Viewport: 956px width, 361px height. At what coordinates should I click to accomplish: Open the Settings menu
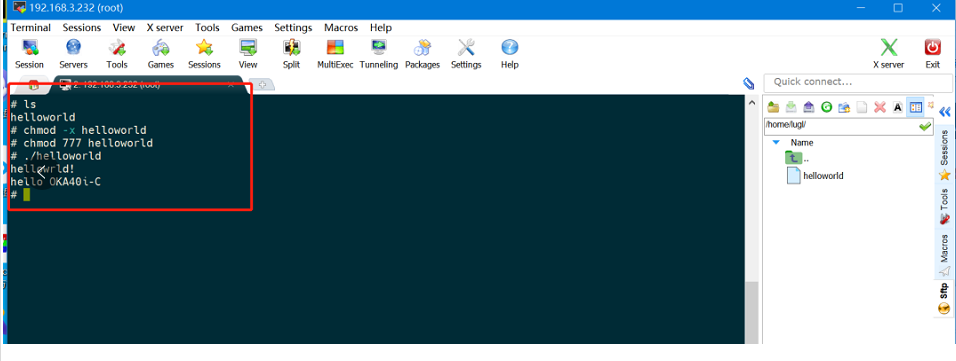[x=293, y=27]
